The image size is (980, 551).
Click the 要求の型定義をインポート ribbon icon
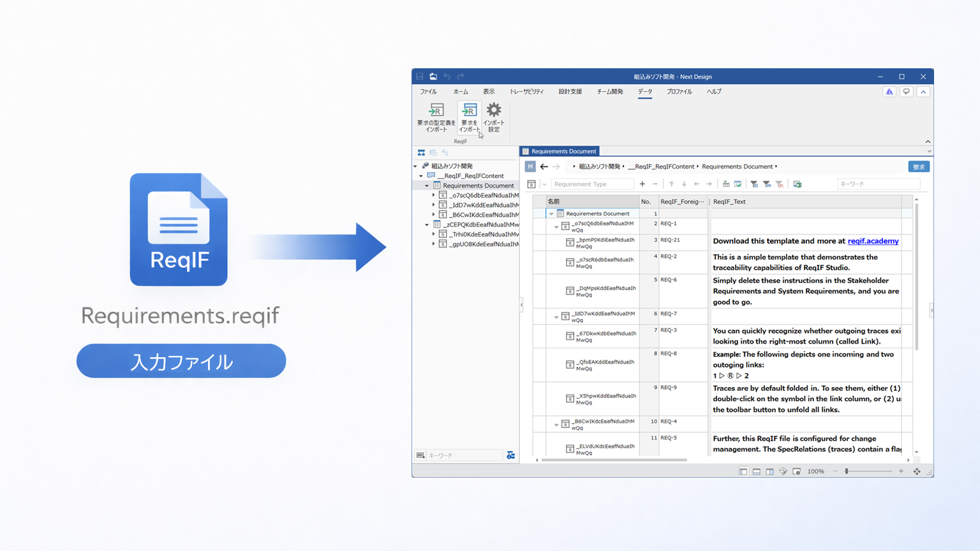click(436, 111)
